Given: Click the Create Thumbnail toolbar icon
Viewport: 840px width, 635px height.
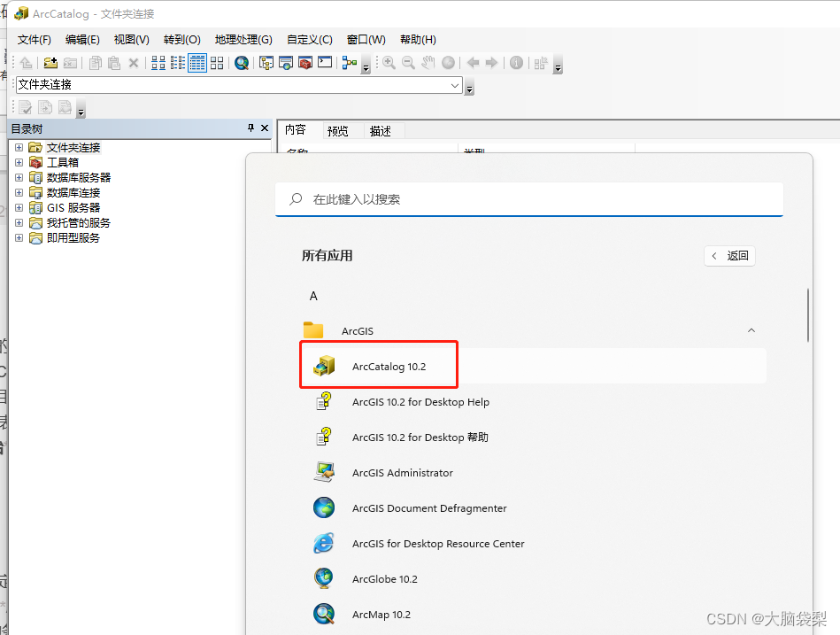Looking at the screenshot, I should [x=541, y=63].
